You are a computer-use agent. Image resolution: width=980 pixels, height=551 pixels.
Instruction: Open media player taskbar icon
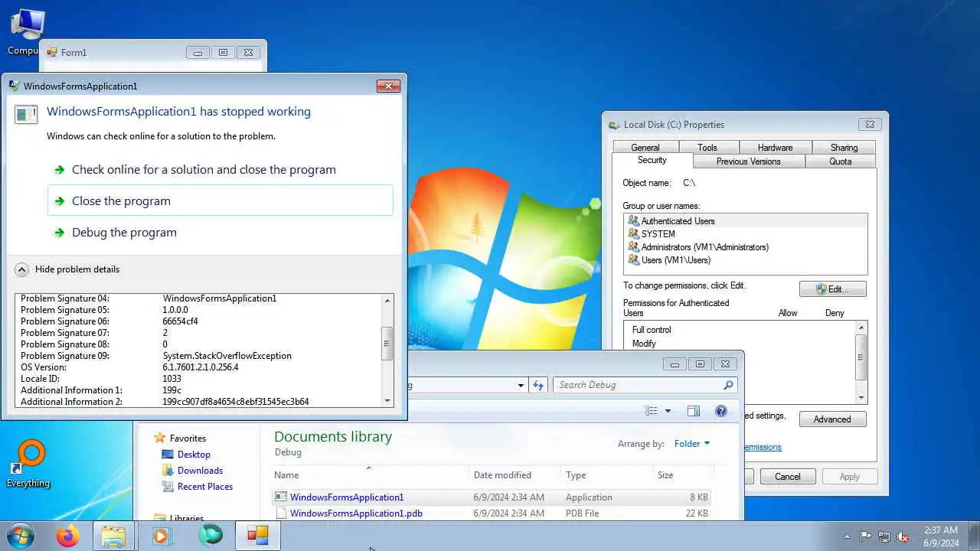(161, 536)
